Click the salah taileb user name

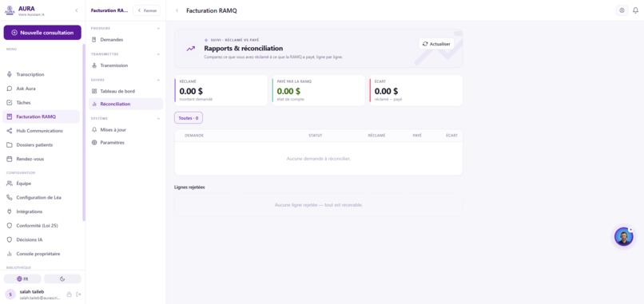pyautogui.click(x=32, y=292)
